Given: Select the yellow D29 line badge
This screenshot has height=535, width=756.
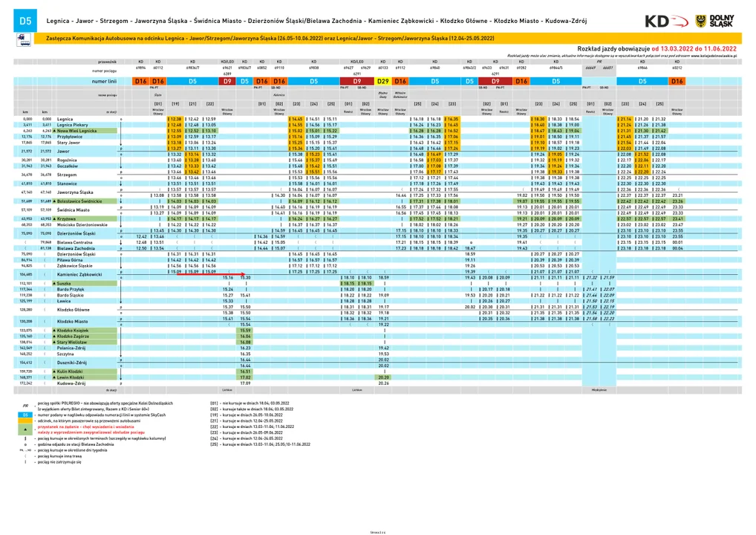Looking at the screenshot, I should [x=382, y=81].
